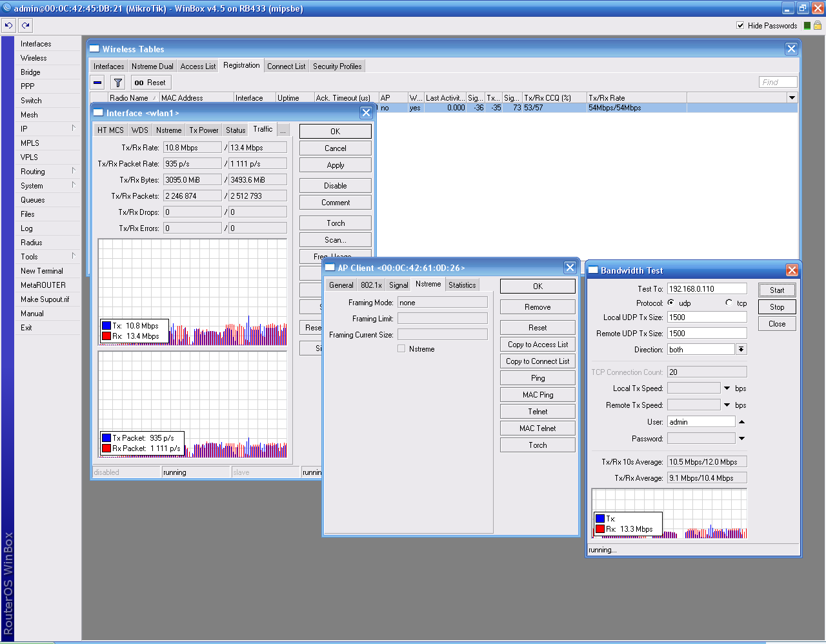This screenshot has height=644, width=826.
Task: Click the green status indicator icon
Action: point(807,26)
